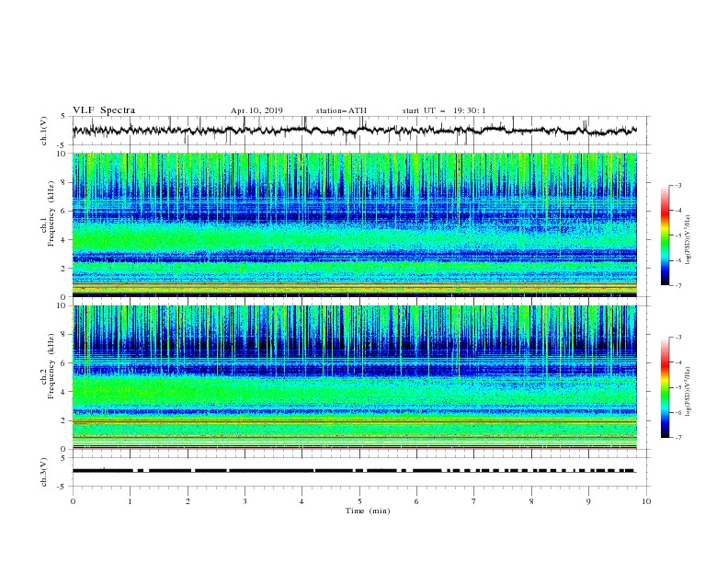Click the ch.1 voltage waveform trace
The width and height of the screenshot is (728, 563).
pos(354,131)
